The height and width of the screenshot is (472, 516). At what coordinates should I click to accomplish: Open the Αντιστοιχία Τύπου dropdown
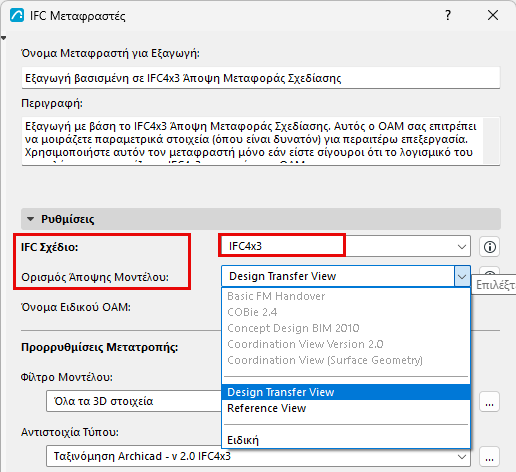(258, 456)
